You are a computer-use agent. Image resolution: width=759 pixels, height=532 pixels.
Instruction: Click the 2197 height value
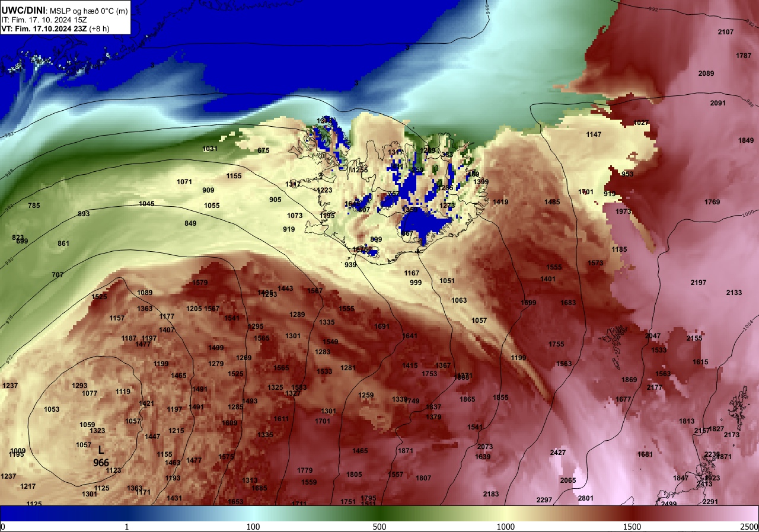699,283
